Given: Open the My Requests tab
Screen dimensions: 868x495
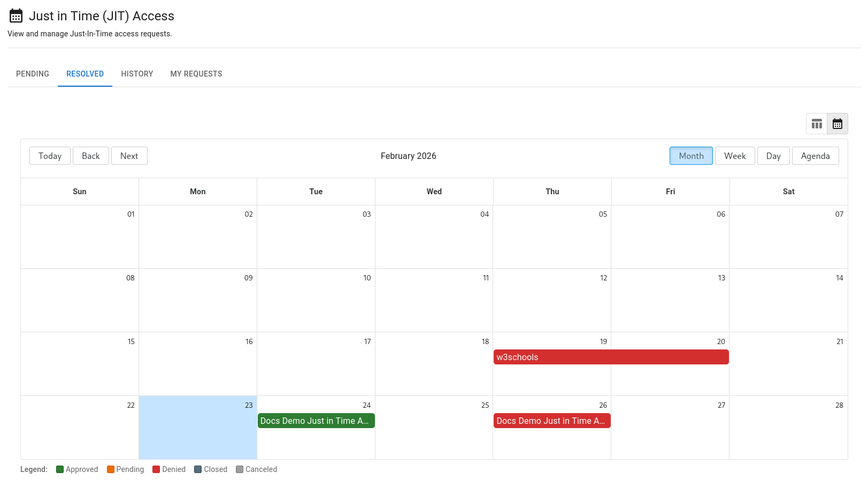Looking at the screenshot, I should pyautogui.click(x=196, y=74).
